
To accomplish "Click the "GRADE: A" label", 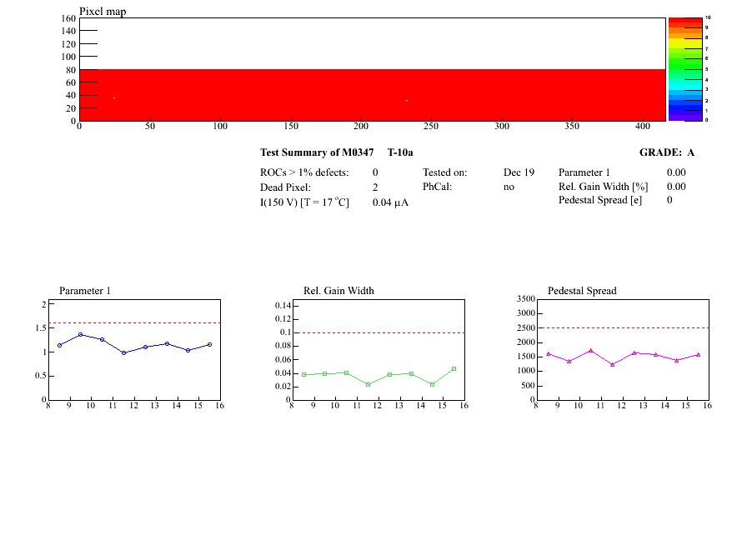I will click(x=666, y=152).
